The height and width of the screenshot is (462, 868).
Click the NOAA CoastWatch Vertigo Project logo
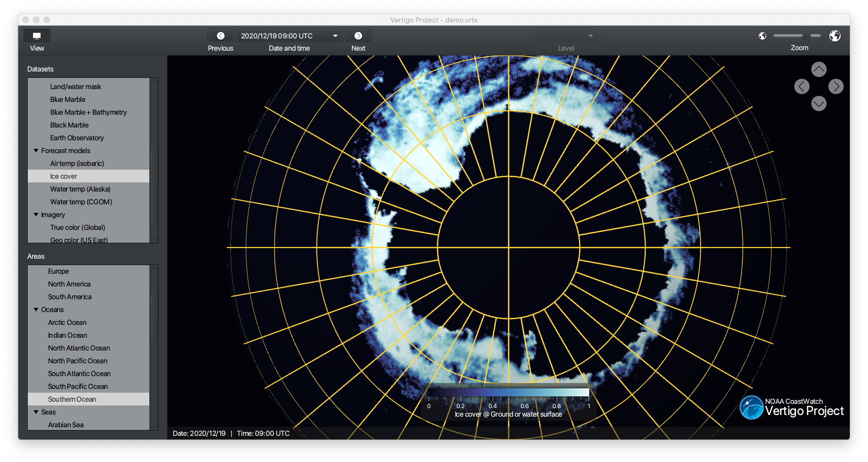pyautogui.click(x=792, y=408)
